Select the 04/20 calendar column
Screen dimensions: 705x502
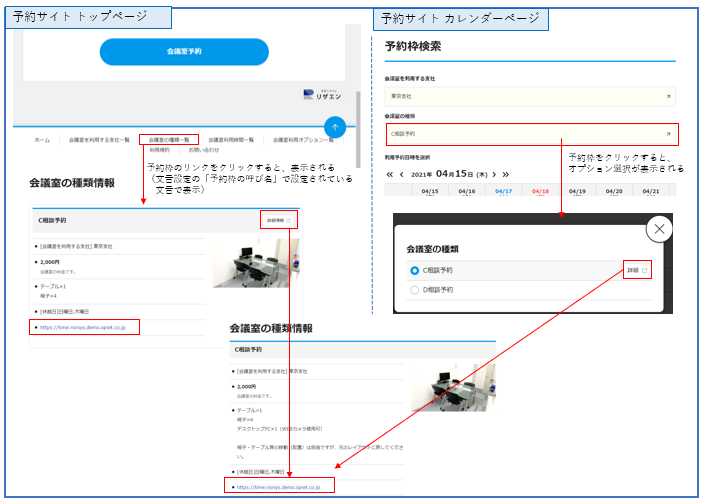click(614, 191)
